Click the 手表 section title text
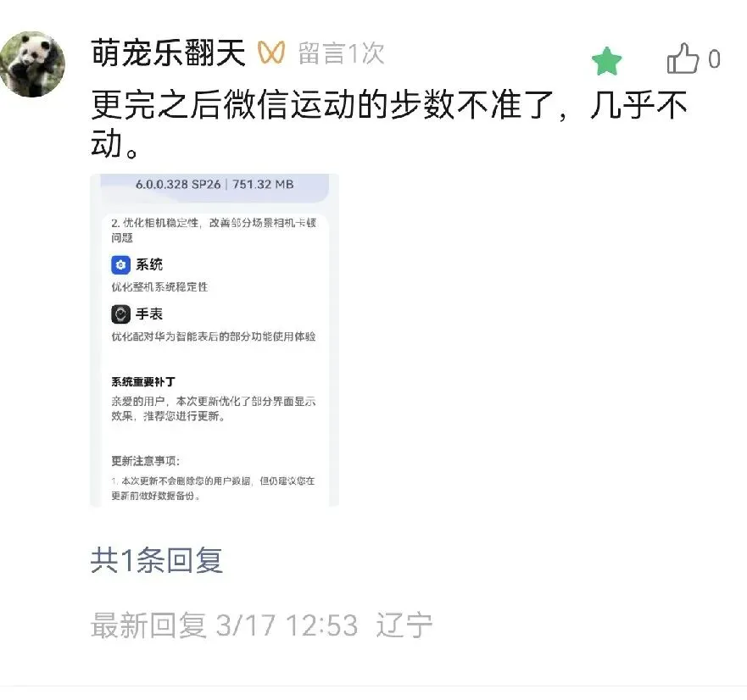This screenshot has height=700, width=747. click(149, 314)
